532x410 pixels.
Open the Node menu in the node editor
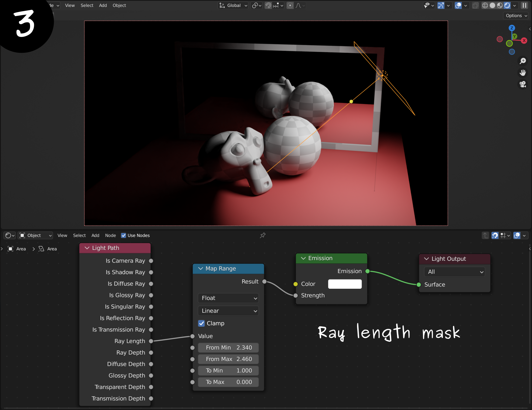[x=110, y=235]
